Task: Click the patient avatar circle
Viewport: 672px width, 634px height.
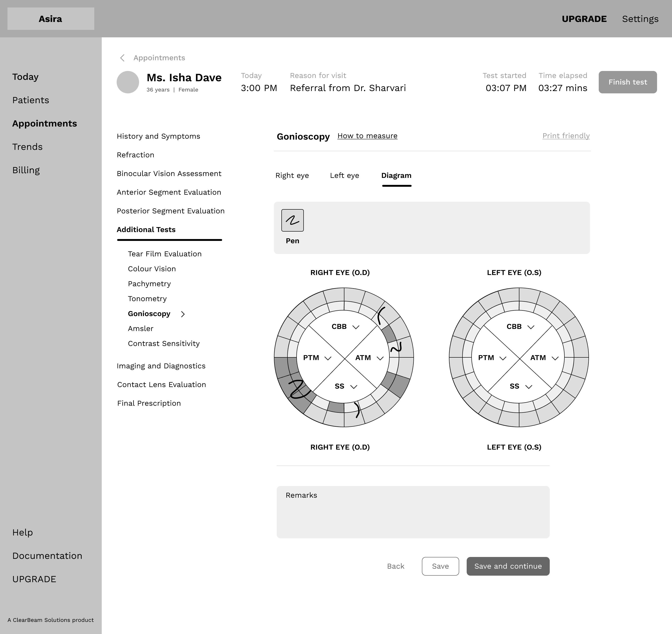Action: pyautogui.click(x=128, y=82)
